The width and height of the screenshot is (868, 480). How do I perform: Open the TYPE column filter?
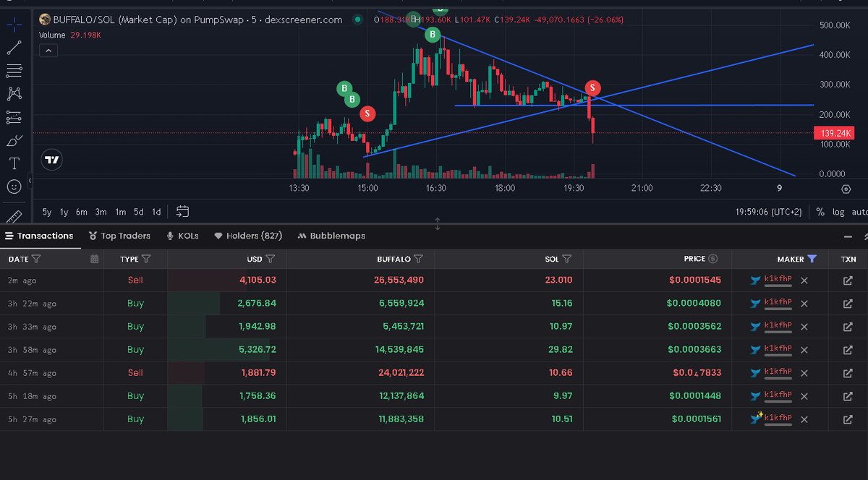tap(146, 259)
